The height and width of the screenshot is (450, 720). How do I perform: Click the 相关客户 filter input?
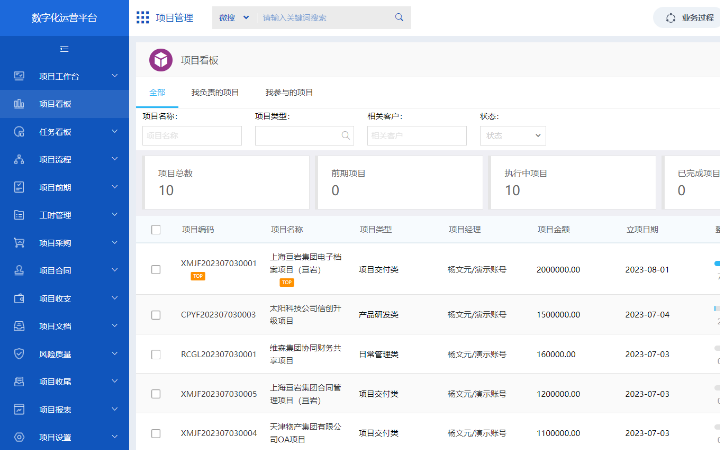click(x=416, y=135)
